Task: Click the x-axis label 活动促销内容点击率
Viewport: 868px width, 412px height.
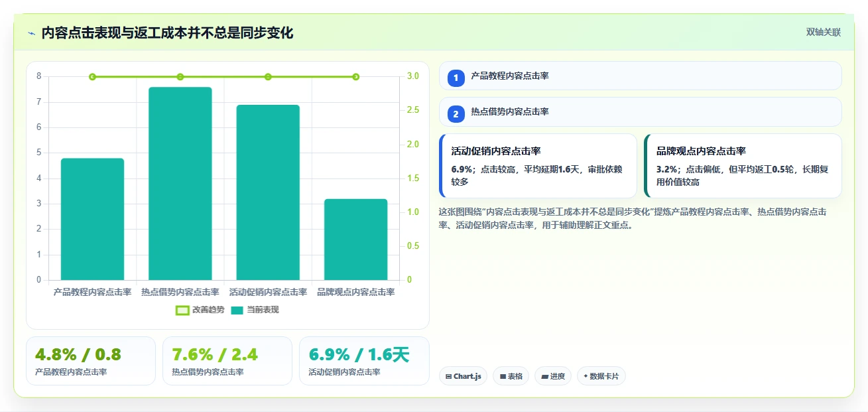Action: pyautogui.click(x=268, y=292)
